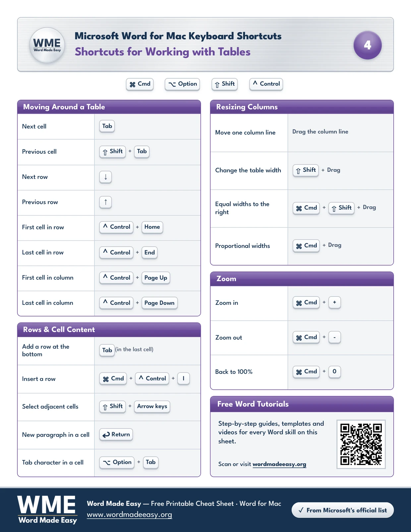Click the First cell in column label
This screenshot has width=411, height=532.
(x=48, y=278)
